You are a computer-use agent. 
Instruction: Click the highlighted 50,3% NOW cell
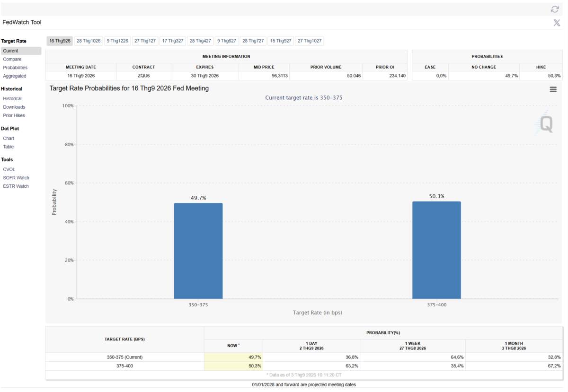[233, 366]
